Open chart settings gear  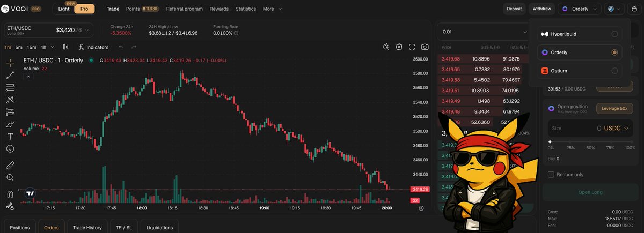click(x=399, y=47)
